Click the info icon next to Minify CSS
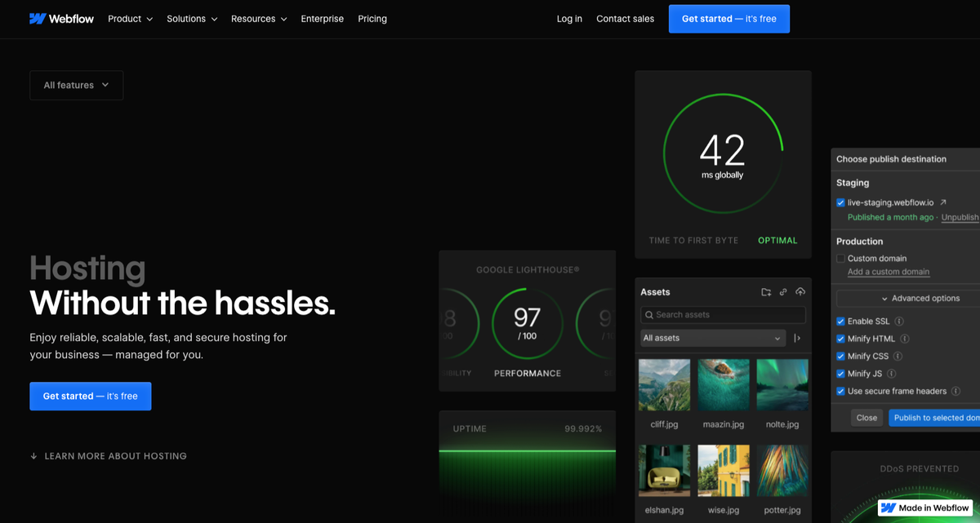Screen dimensions: 980x523 898,357
